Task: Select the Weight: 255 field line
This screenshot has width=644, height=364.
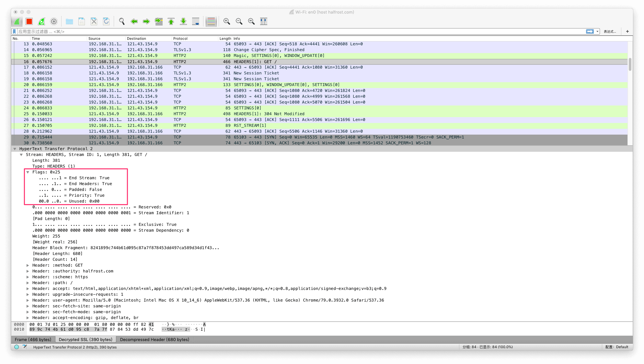Action: tap(46, 236)
